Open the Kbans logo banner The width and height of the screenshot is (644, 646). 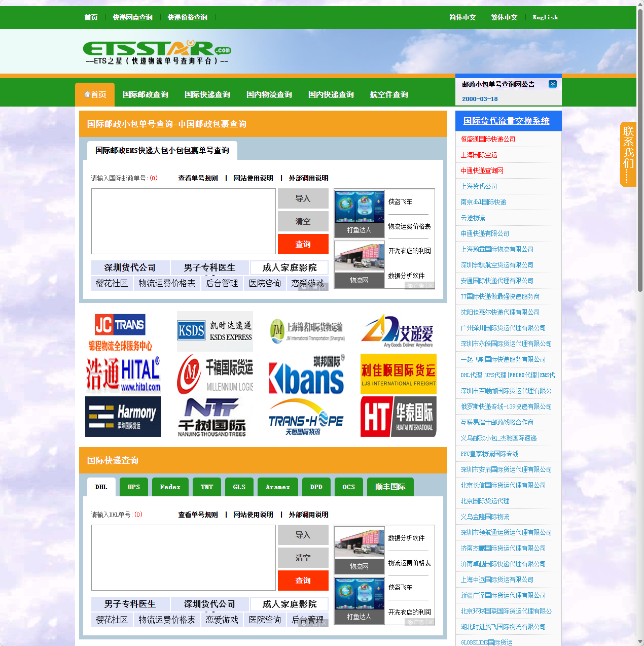point(306,375)
